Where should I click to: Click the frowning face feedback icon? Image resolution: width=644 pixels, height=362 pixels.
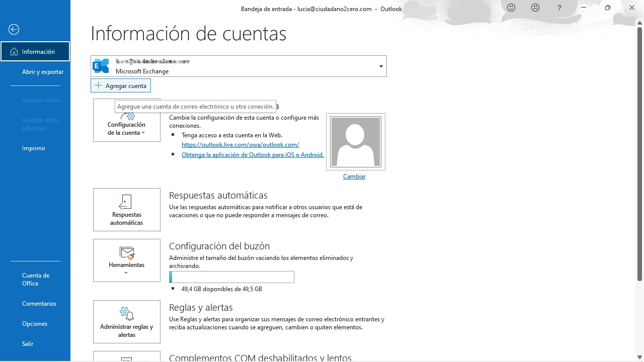tap(535, 8)
